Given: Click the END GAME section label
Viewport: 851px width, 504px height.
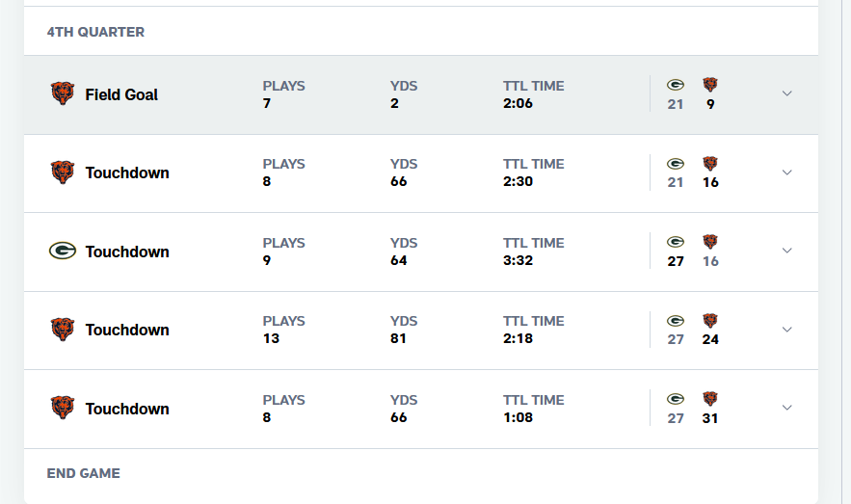Looking at the screenshot, I should click(84, 473).
